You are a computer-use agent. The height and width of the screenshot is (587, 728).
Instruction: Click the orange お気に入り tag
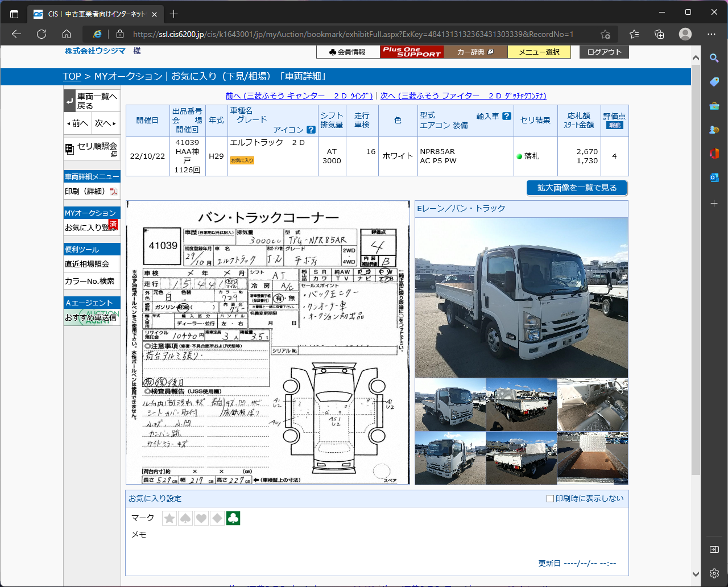[242, 160]
